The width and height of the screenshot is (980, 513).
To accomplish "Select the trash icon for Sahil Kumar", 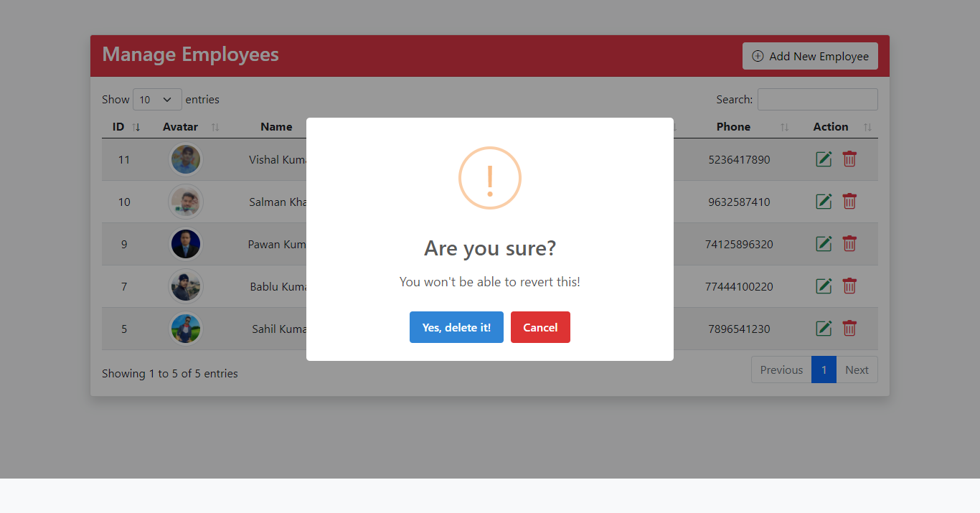I will click(x=849, y=328).
